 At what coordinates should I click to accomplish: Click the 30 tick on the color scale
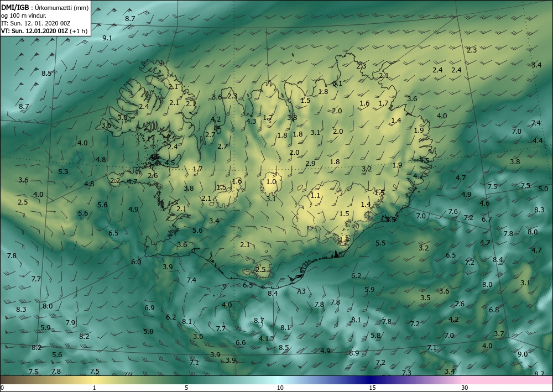click(465, 388)
